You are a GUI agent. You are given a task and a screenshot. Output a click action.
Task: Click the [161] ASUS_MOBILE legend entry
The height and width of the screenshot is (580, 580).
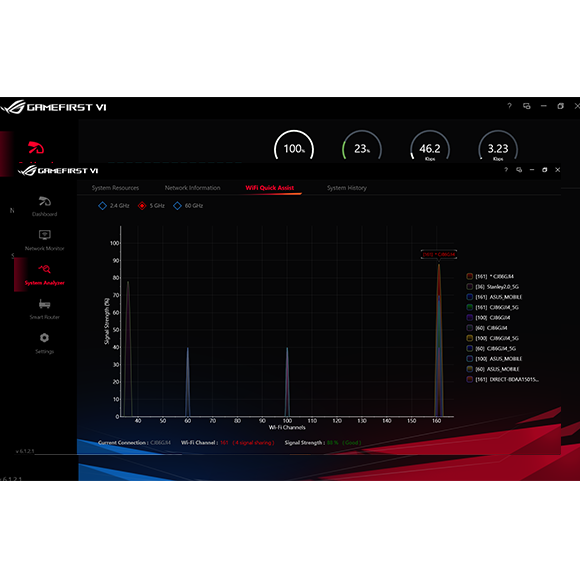[x=494, y=297]
